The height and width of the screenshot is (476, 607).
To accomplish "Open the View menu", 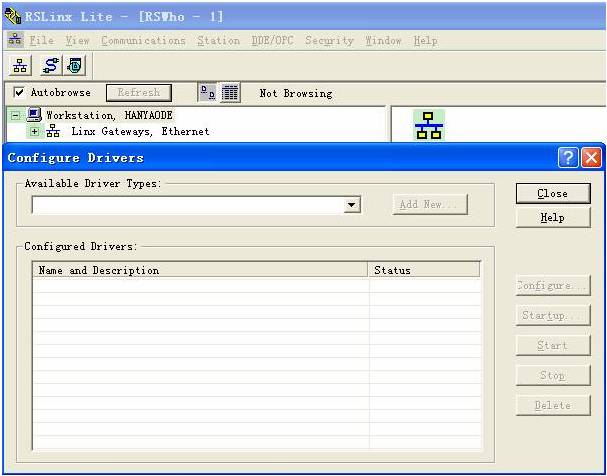I will tap(77, 40).
